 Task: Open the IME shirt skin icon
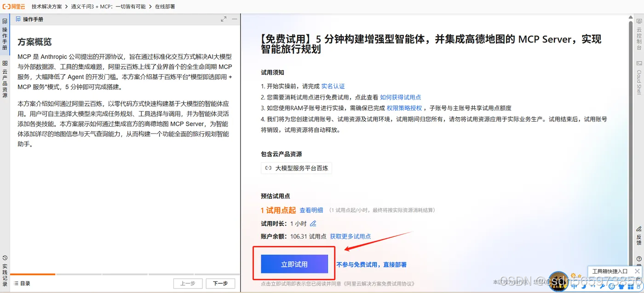coord(621,287)
